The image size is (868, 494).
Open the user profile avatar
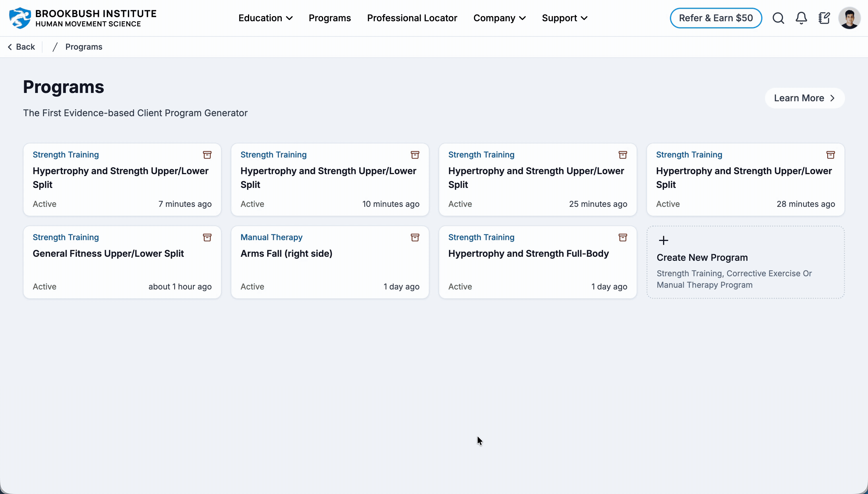(849, 18)
